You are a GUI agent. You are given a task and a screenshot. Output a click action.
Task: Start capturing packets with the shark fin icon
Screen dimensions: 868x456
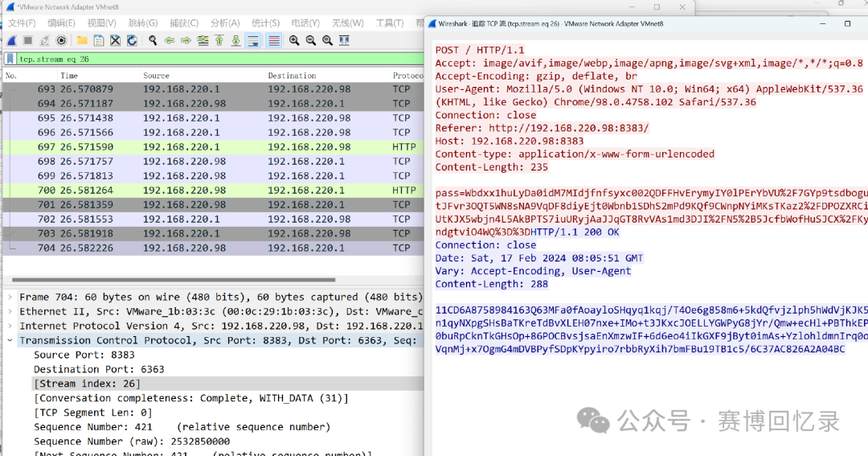[x=11, y=40]
